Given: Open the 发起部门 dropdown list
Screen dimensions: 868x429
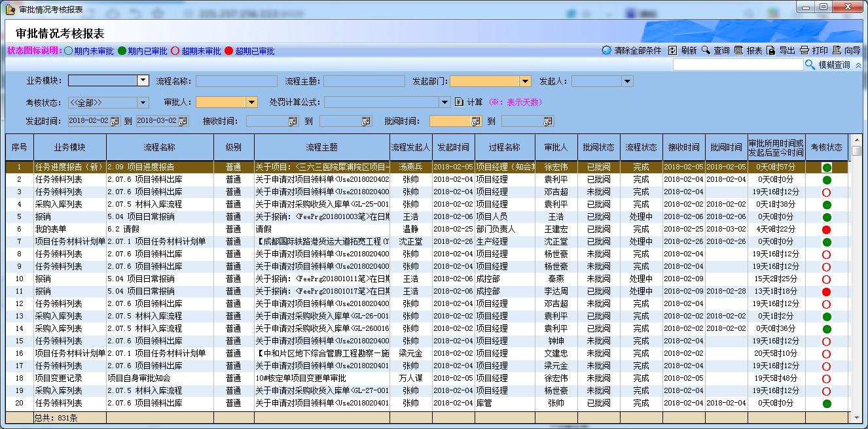Looking at the screenshot, I should pos(525,81).
